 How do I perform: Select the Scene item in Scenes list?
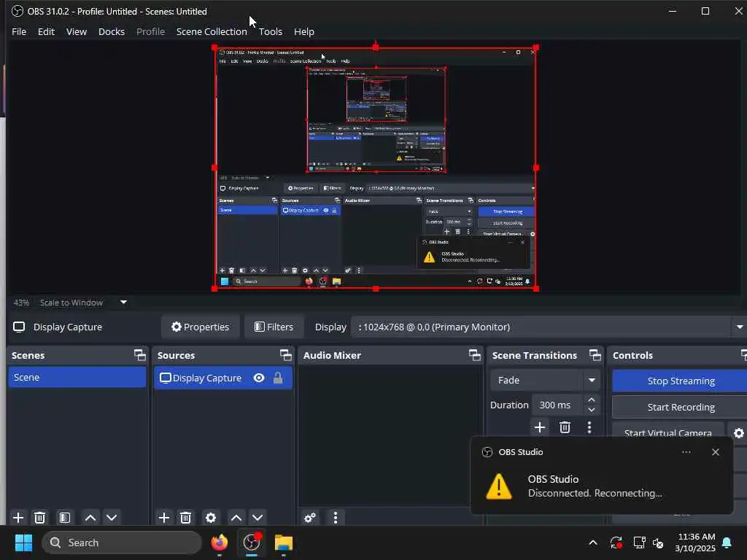77,377
